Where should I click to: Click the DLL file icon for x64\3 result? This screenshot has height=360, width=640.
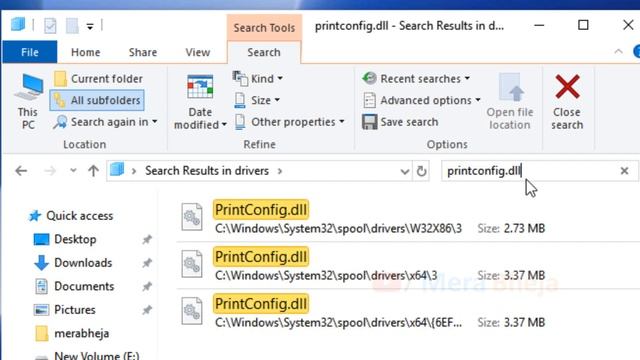[x=192, y=264]
